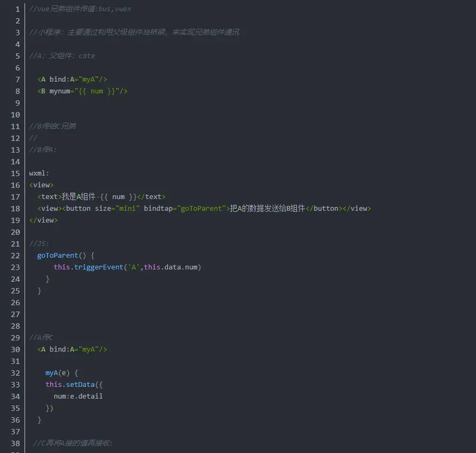Viewport: 476px width, 453px height.
Task: Click line number 1 in gutter
Action: 18,9
